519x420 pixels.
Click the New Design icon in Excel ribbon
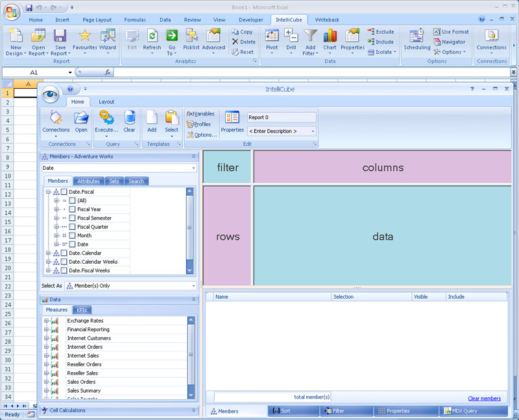coord(15,36)
